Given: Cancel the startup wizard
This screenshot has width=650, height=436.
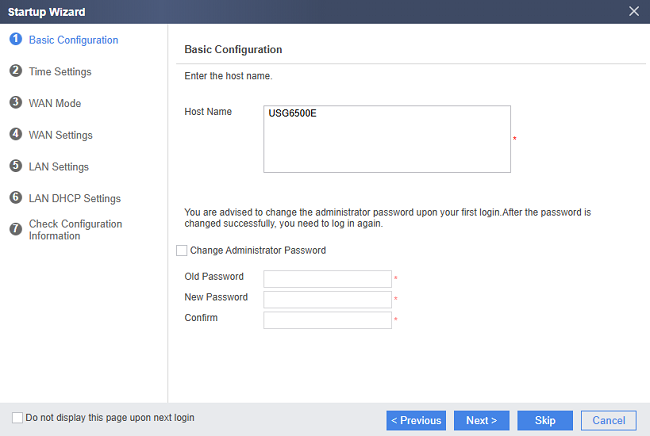Looking at the screenshot, I should (x=609, y=421).
